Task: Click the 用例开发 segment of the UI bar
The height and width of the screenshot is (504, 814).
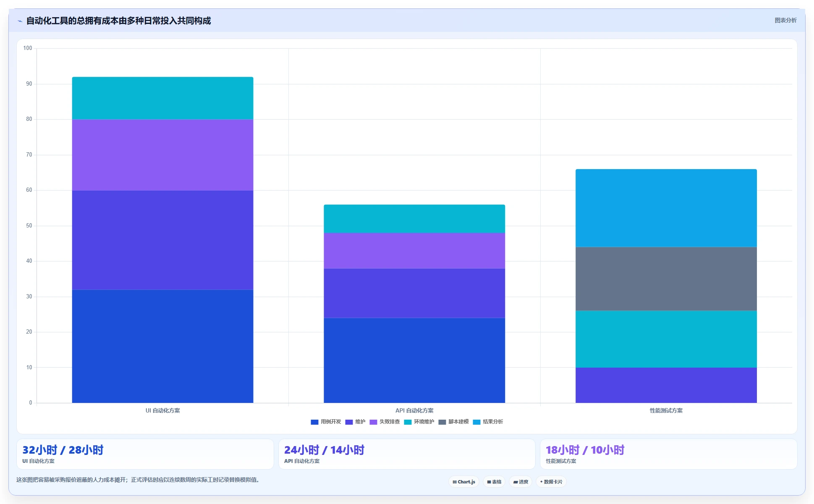Action: [162, 346]
